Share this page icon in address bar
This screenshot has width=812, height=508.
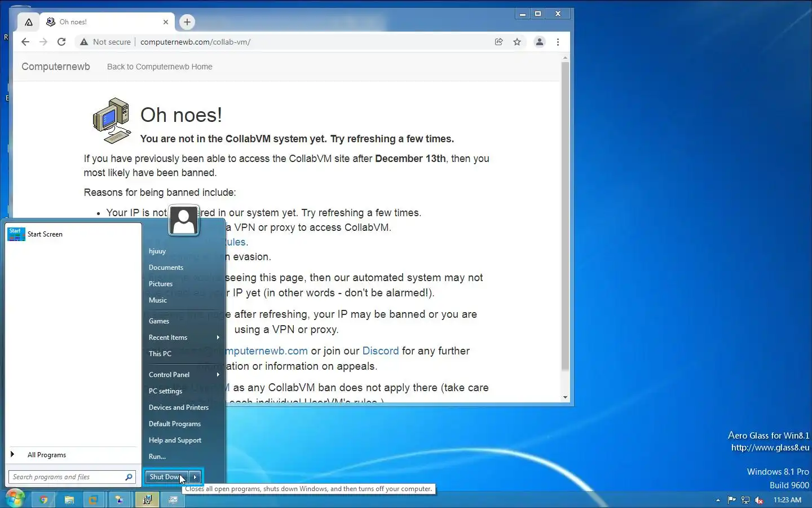click(498, 42)
